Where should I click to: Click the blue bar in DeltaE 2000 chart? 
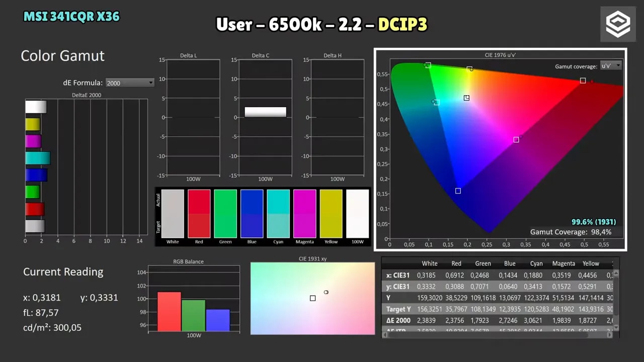point(36,175)
